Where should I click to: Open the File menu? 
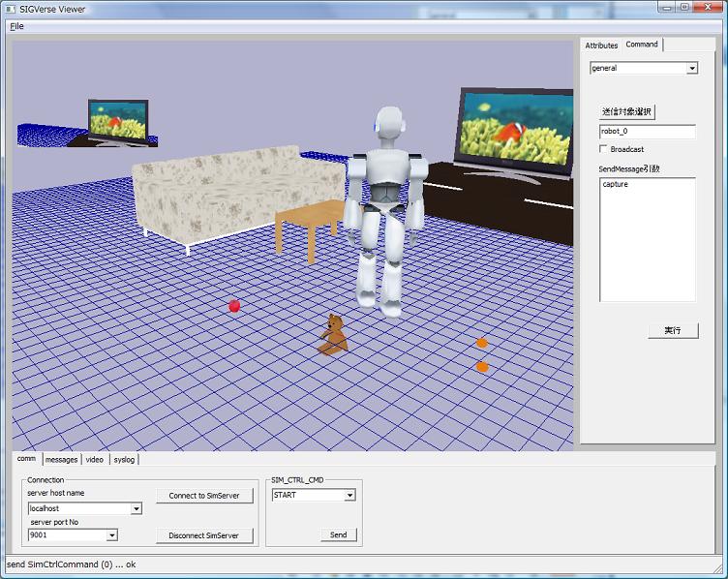pyautogui.click(x=16, y=26)
